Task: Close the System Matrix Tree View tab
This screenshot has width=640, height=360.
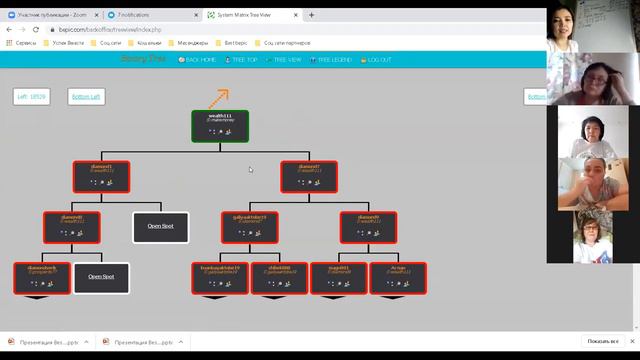Action: (296, 15)
